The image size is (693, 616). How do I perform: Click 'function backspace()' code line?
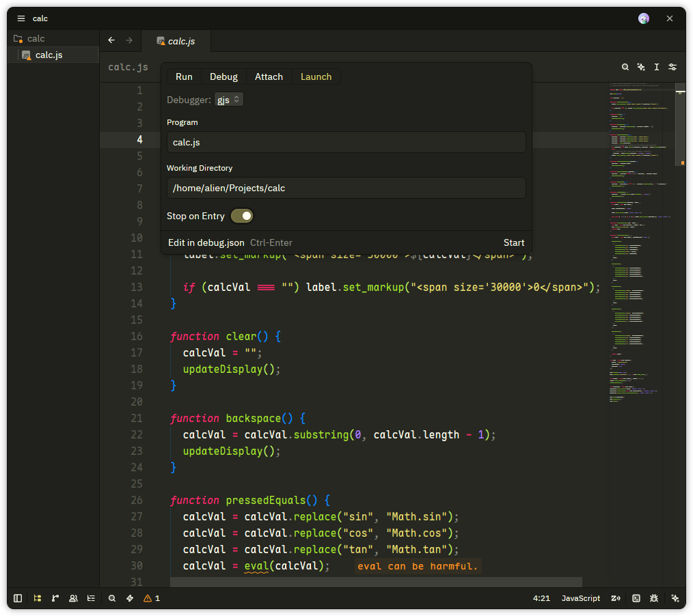click(x=238, y=418)
